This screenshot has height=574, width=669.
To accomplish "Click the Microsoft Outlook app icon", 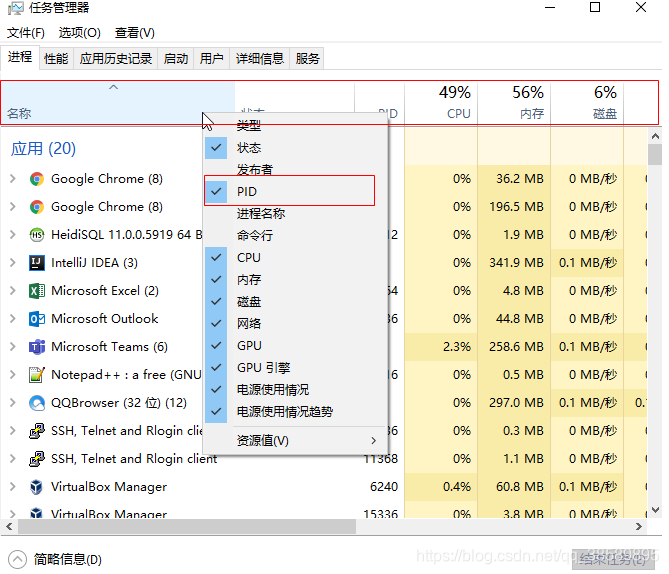I will (x=37, y=319).
